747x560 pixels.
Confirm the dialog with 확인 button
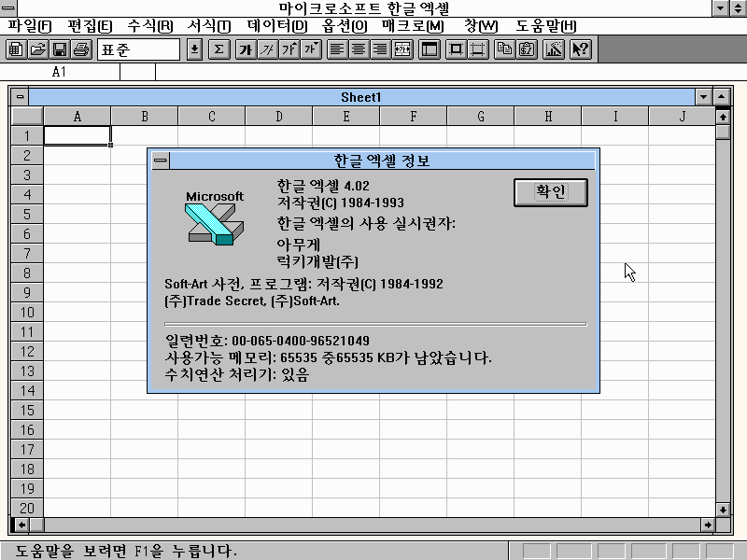click(551, 192)
